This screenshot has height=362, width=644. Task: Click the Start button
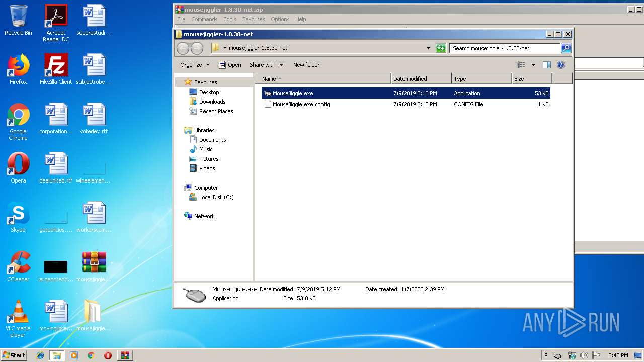14,355
